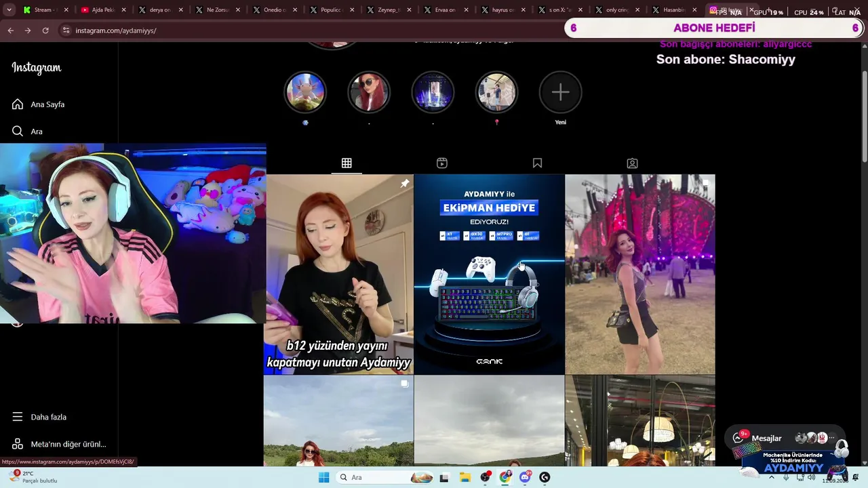Open pinned post about b12 yayını
The image size is (868, 488).
338,274
